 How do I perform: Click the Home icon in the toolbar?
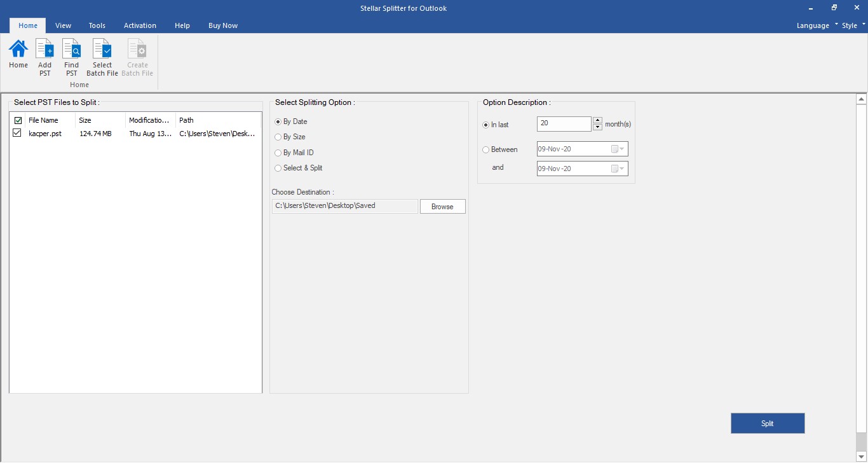(18, 54)
